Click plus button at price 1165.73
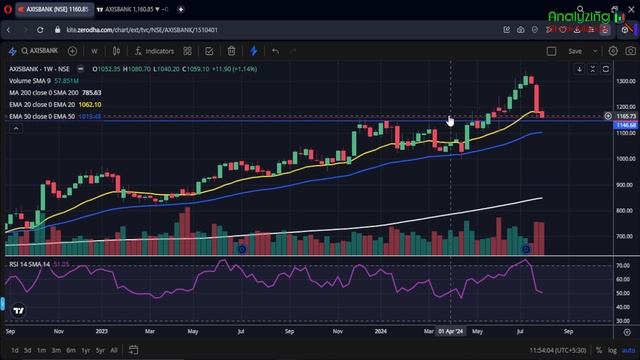 tap(608, 116)
